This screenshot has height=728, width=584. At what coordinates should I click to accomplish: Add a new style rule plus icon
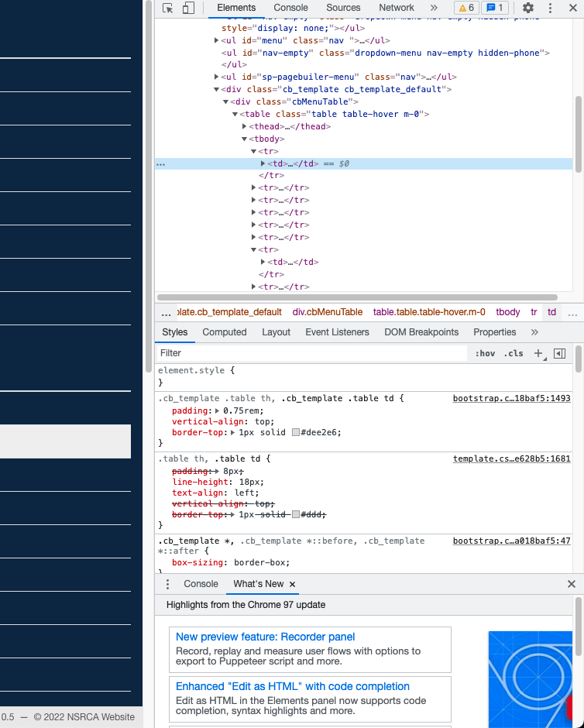click(538, 353)
